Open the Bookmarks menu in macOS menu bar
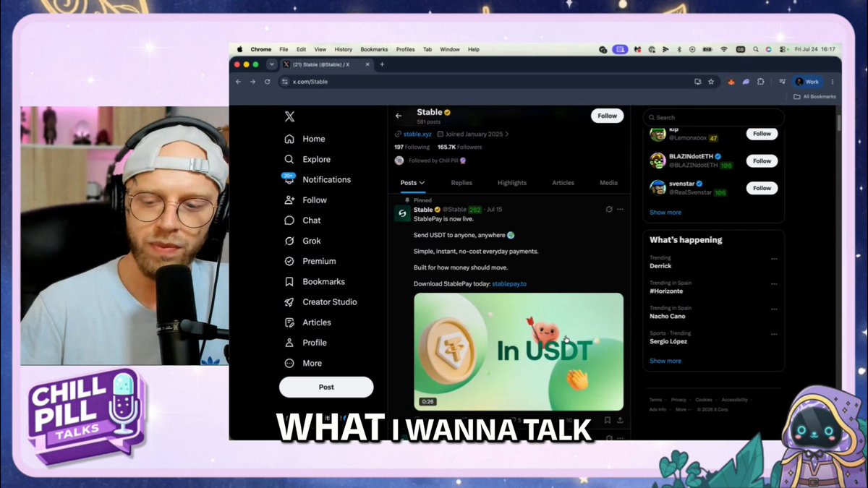Viewport: 868px width, 488px height. [x=374, y=49]
